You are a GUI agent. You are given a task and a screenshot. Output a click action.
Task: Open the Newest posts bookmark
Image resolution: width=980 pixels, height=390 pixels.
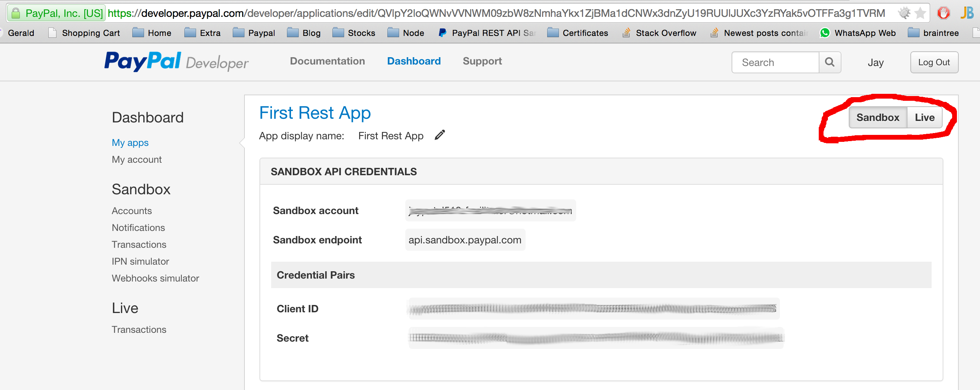pos(759,33)
